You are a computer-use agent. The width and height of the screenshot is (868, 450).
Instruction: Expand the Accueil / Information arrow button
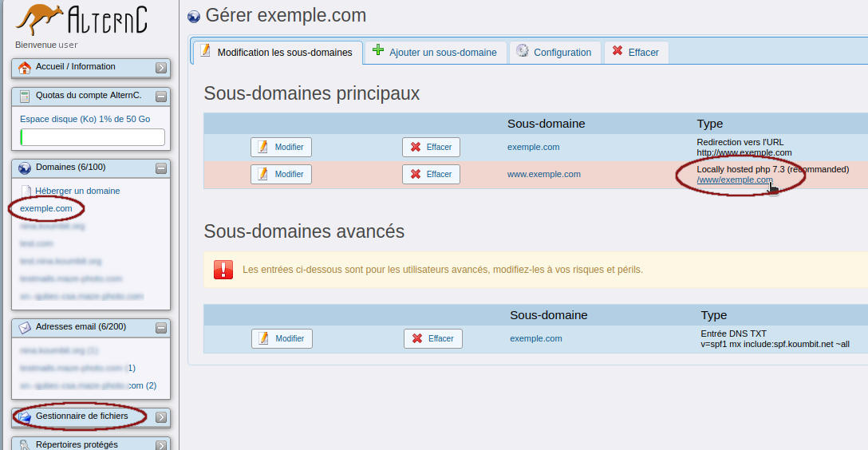tap(161, 68)
